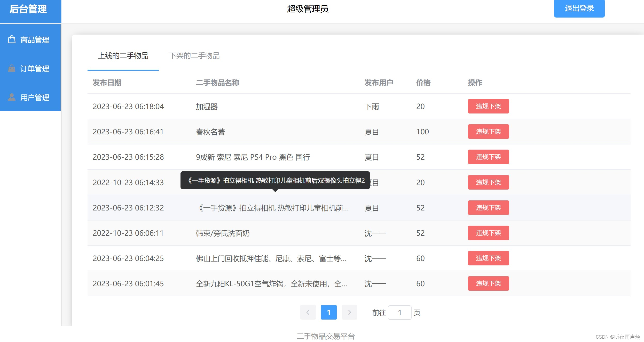
Task: Open the 用户管理 sidebar menu
Action: click(30, 97)
